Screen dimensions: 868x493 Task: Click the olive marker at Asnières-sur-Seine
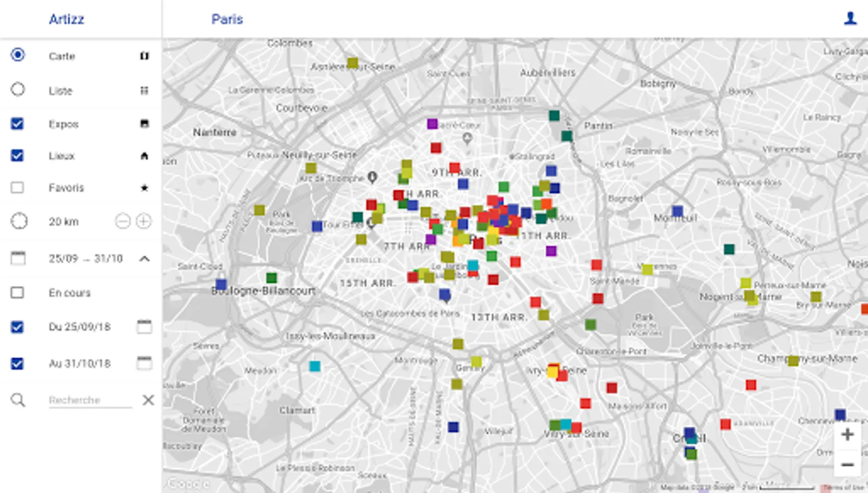click(353, 63)
